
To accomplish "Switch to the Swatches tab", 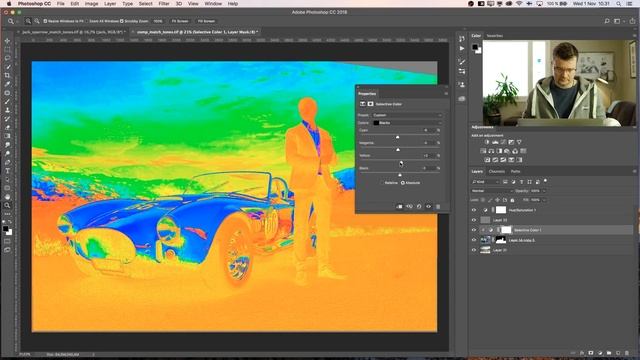I will coord(495,36).
